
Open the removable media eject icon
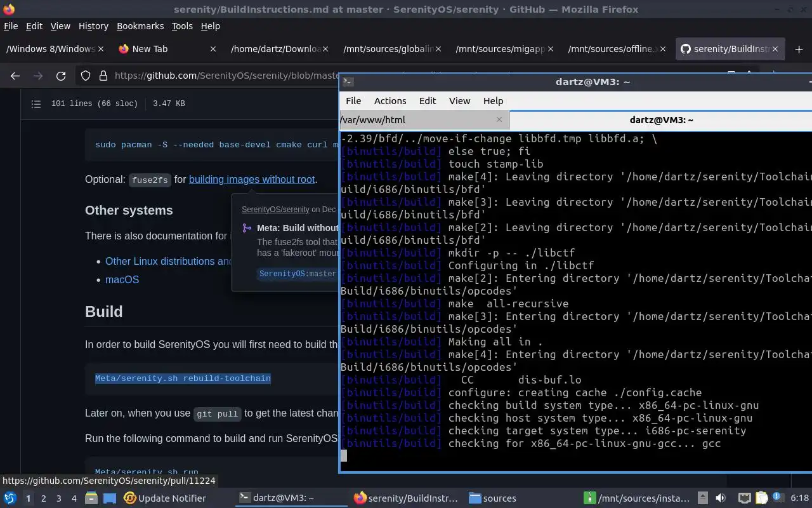pos(703,498)
